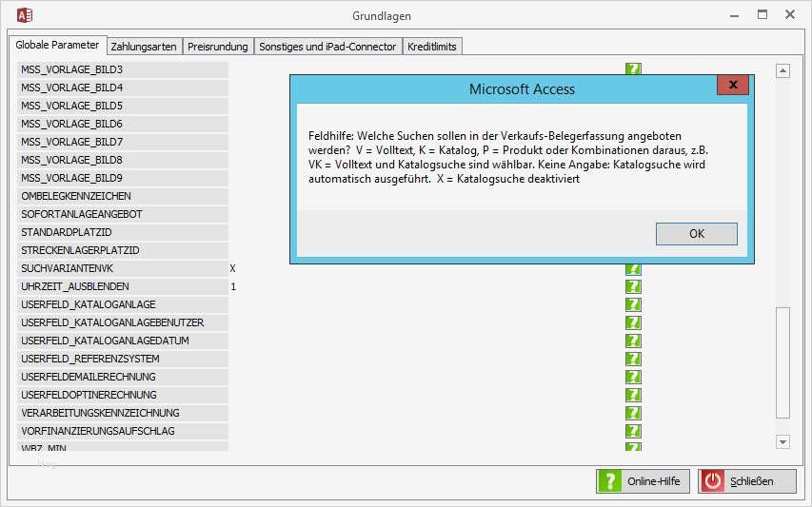Click the Schließen button

tap(747, 481)
